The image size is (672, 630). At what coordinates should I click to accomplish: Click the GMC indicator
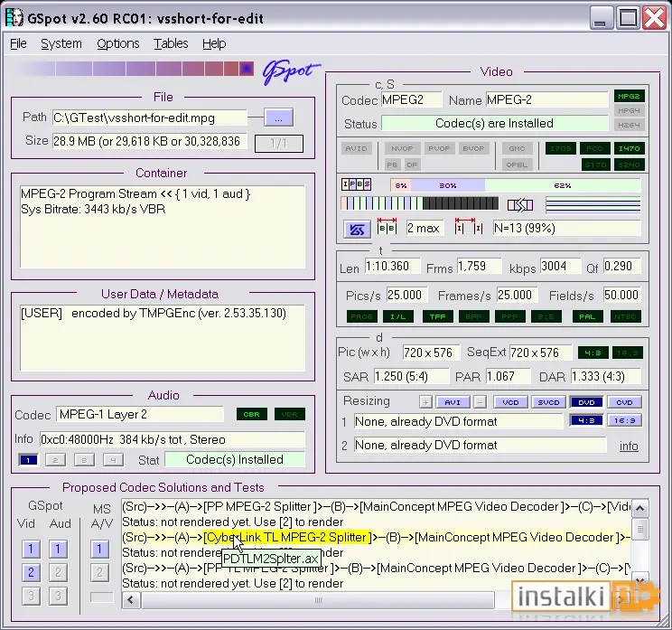tap(517, 148)
